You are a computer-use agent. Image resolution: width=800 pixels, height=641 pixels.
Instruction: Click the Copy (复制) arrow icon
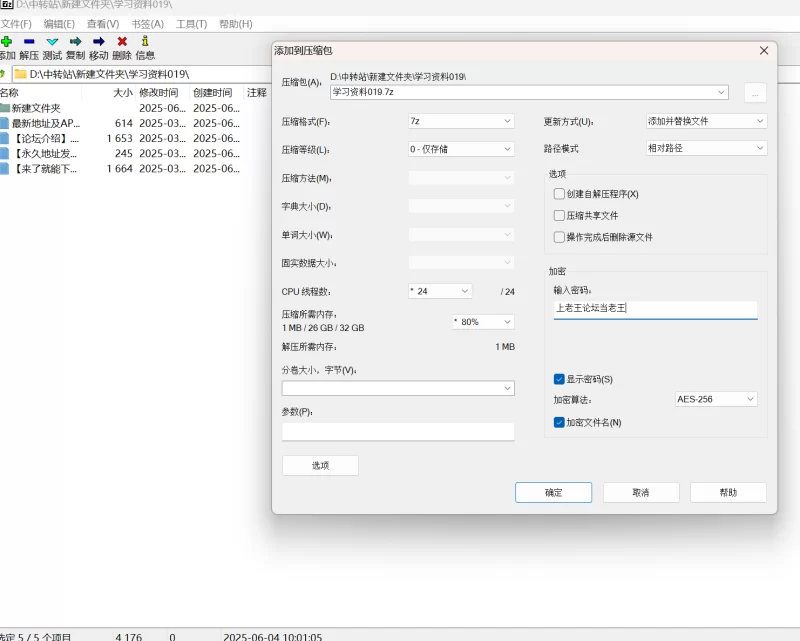75,42
